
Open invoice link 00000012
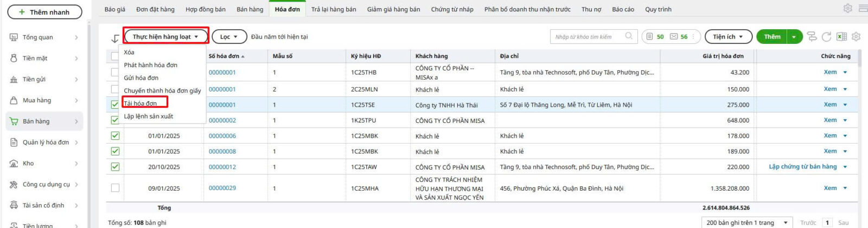pos(222,167)
